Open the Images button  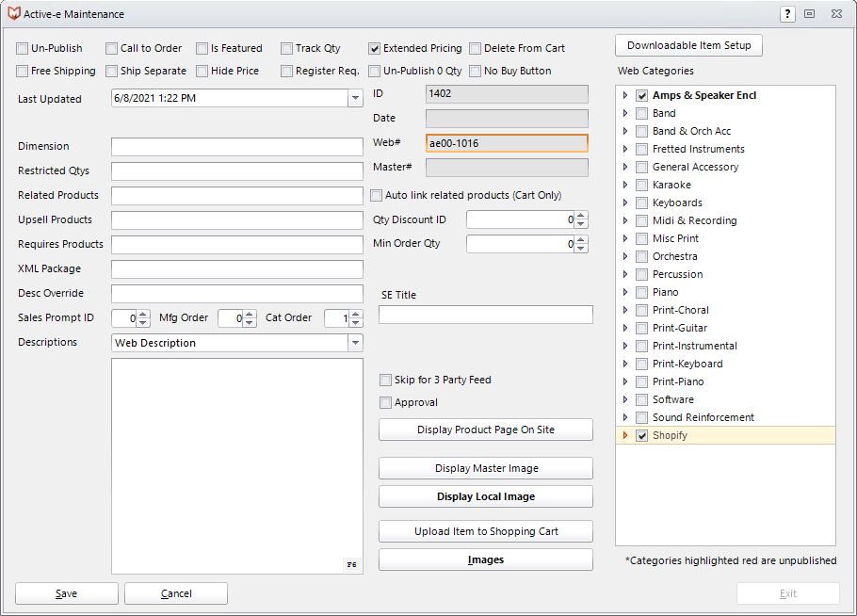point(485,559)
